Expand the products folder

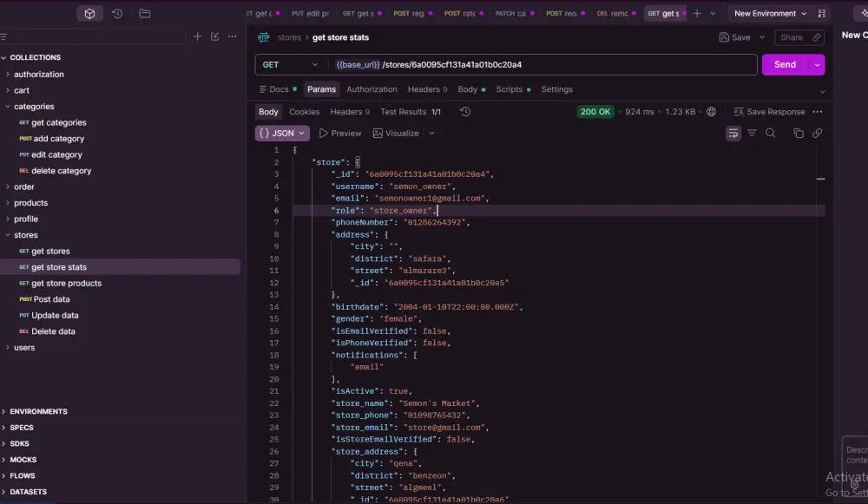(7, 203)
